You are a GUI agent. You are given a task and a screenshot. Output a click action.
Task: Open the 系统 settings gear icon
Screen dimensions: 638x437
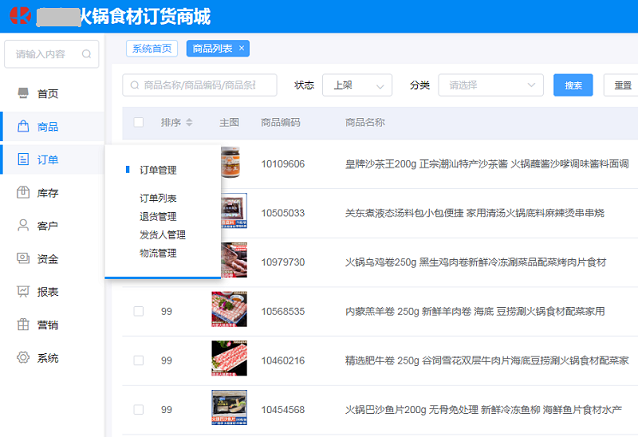click(24, 357)
